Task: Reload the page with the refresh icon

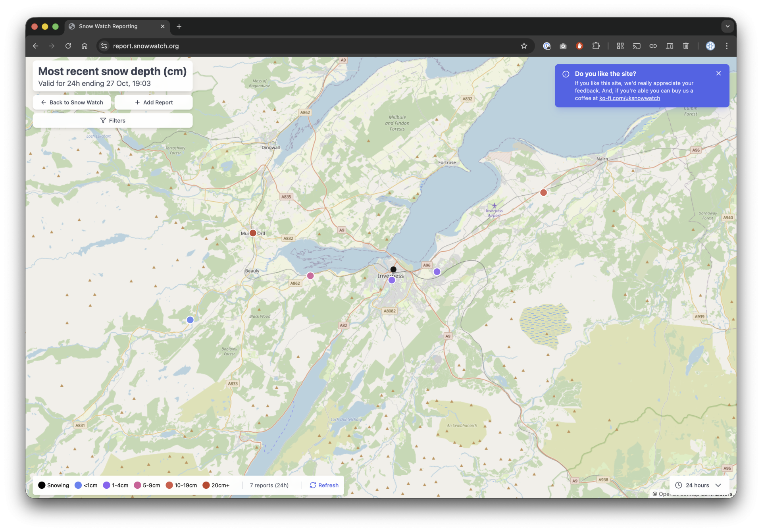Action: 68,46
